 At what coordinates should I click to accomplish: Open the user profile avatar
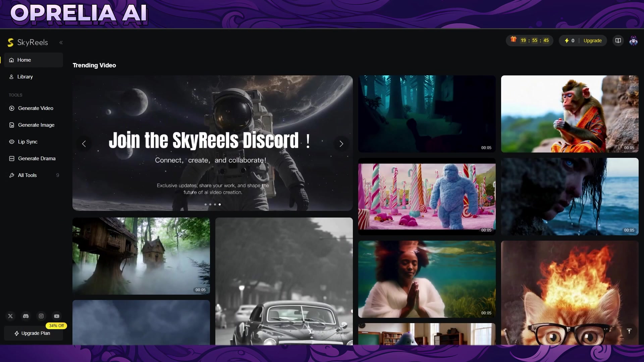(633, 41)
